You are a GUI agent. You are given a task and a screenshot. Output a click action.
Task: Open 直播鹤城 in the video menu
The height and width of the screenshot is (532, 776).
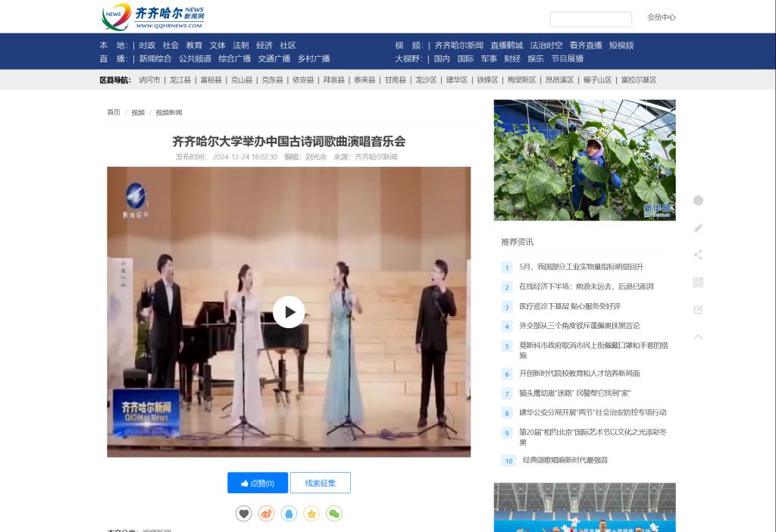coord(506,45)
